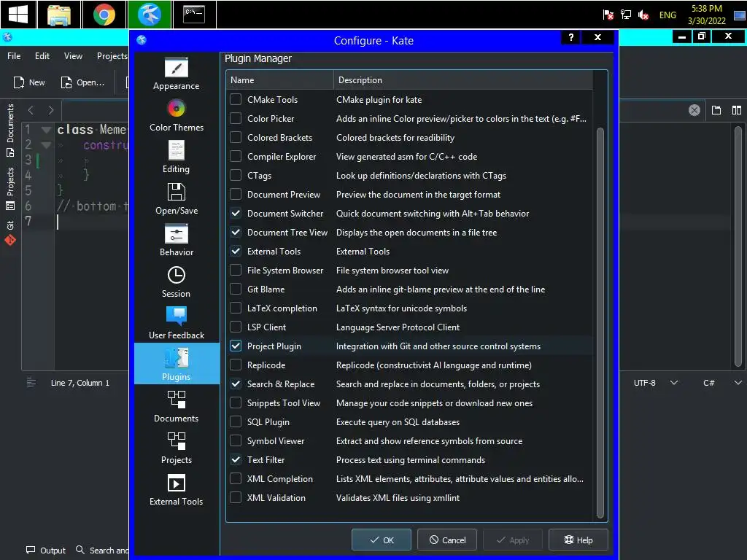This screenshot has width=747, height=560.
Task: Disable the Text Filter plugin
Action: (x=236, y=460)
